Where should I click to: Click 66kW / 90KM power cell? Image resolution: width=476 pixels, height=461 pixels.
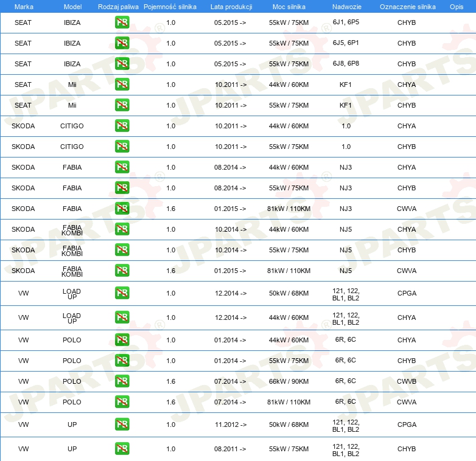tap(289, 381)
